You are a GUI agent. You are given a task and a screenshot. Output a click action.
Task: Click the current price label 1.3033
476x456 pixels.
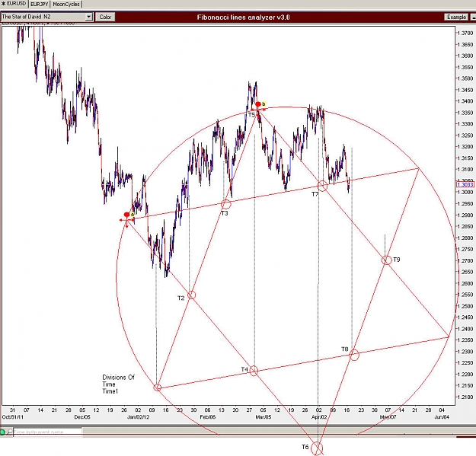click(x=465, y=184)
